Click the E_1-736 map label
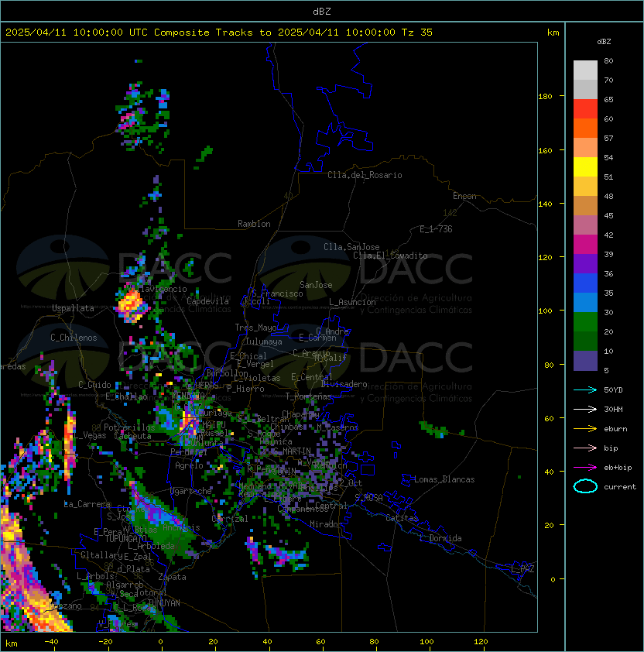Viewport: 644px width, 652px height. (436, 229)
